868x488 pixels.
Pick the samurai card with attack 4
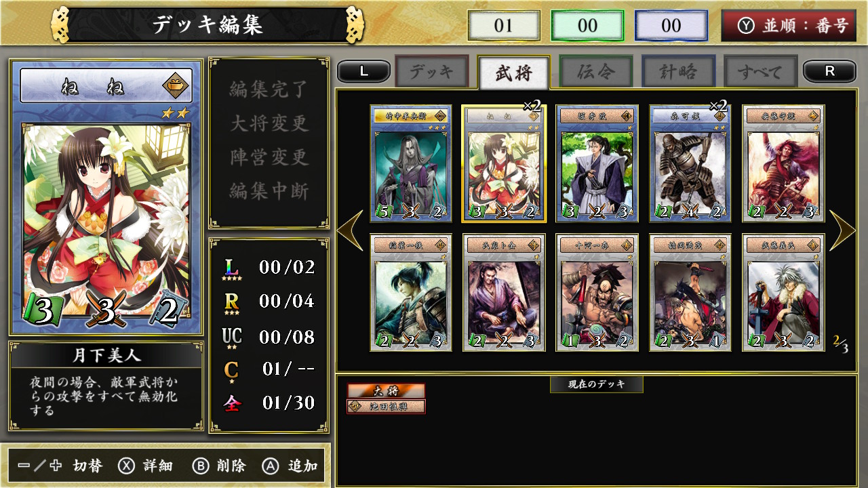point(690,163)
